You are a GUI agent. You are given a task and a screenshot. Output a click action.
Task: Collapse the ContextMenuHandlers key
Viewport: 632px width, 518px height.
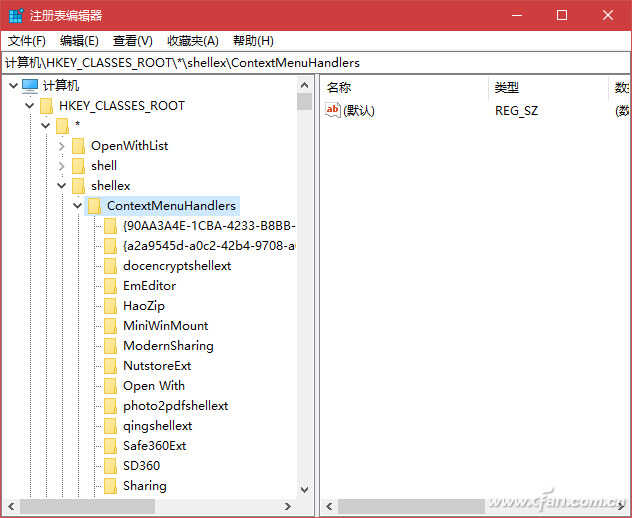[78, 206]
